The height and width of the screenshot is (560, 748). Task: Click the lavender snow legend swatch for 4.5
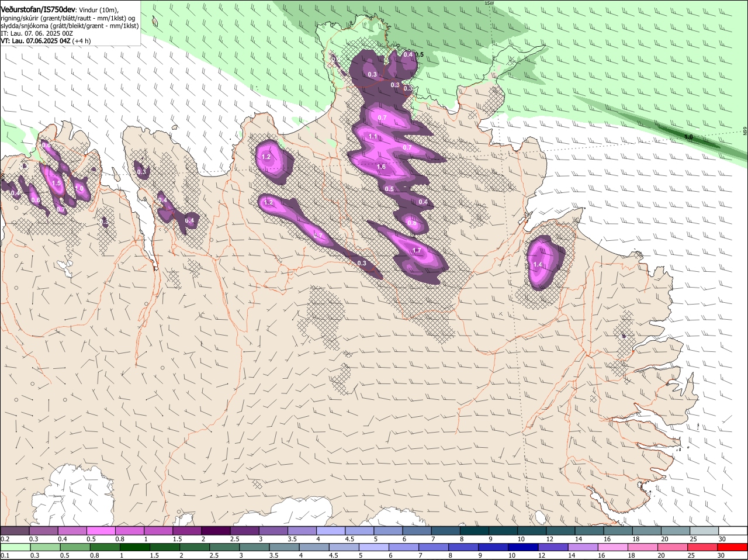click(359, 531)
